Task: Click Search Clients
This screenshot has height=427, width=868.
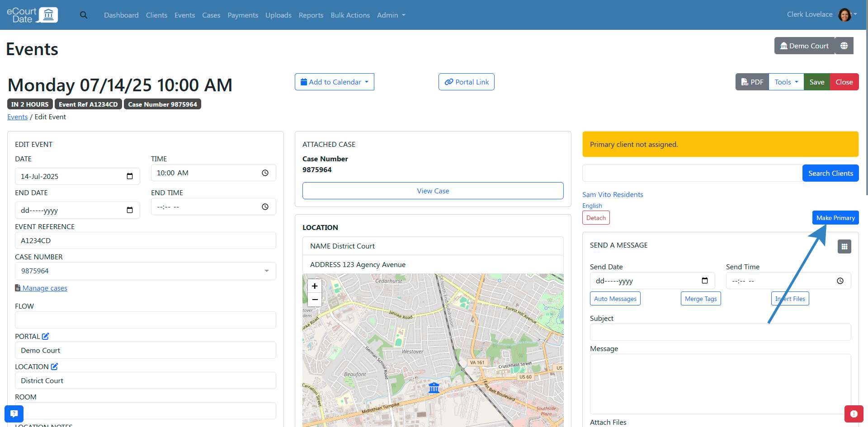Action: coord(830,173)
